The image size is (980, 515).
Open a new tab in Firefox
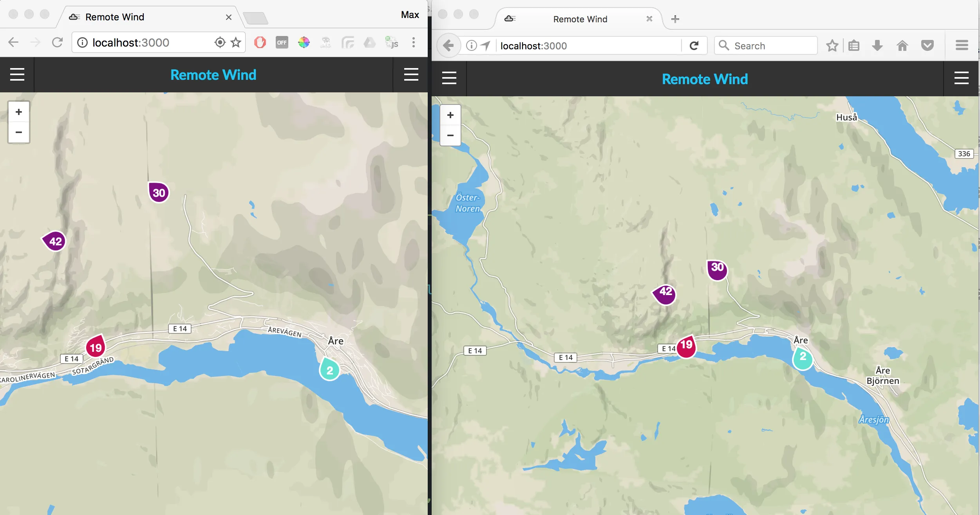(x=675, y=19)
